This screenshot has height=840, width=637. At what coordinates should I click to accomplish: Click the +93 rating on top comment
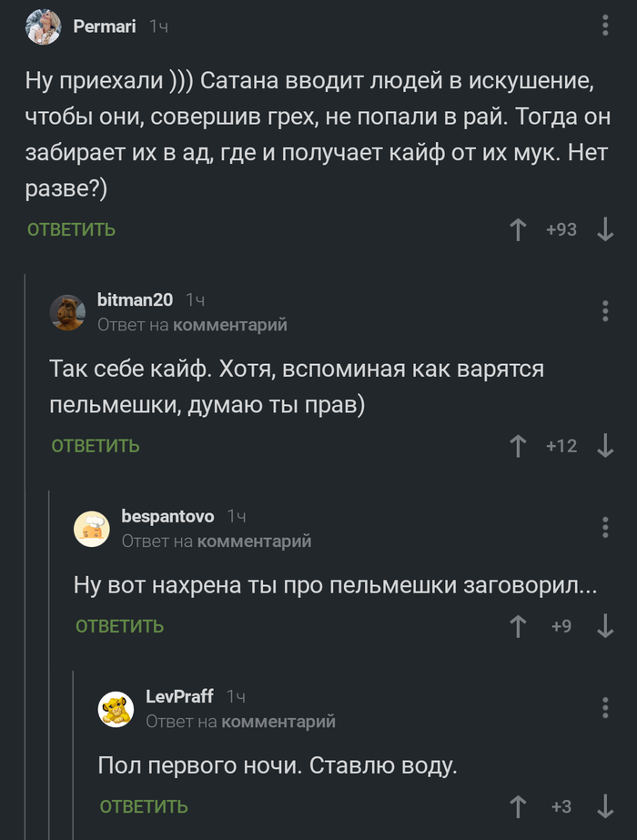pyautogui.click(x=562, y=229)
